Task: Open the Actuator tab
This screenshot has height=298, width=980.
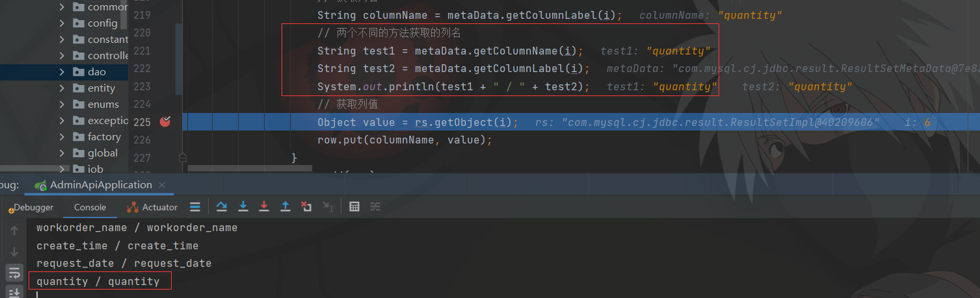Action: tap(152, 207)
